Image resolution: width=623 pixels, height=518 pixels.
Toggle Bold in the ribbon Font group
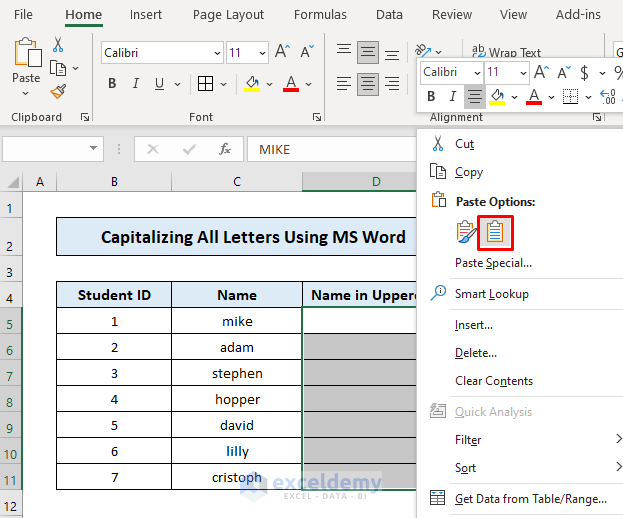coord(114,84)
